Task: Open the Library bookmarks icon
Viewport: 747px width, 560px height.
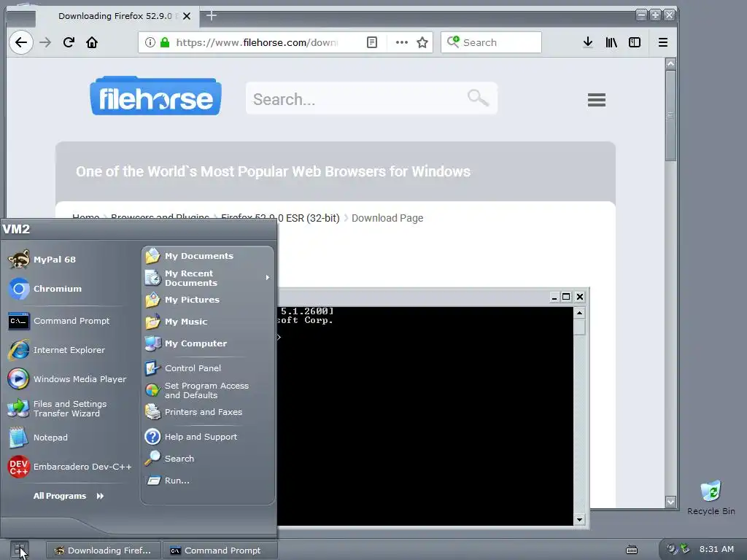Action: [x=611, y=42]
